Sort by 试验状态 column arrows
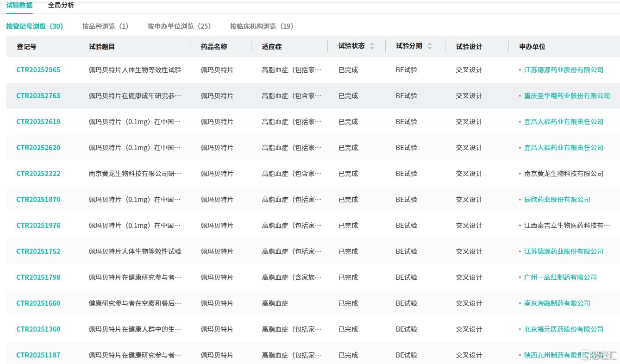 (x=371, y=46)
